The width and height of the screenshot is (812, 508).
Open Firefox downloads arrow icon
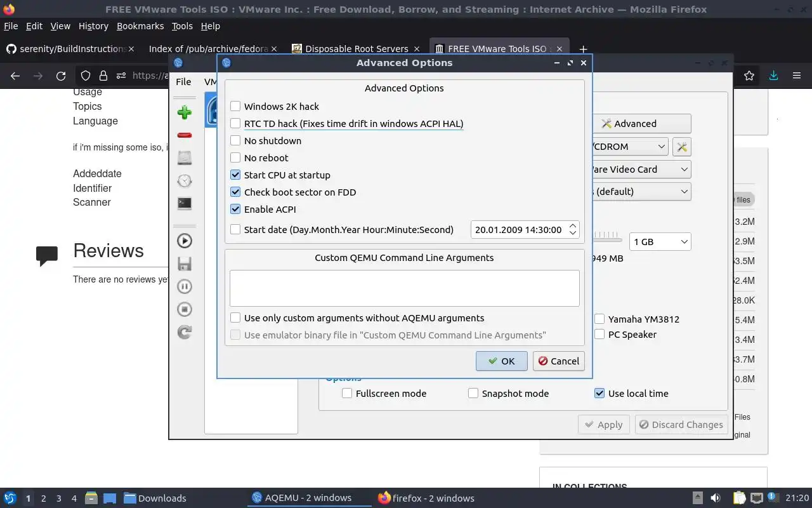(773, 76)
